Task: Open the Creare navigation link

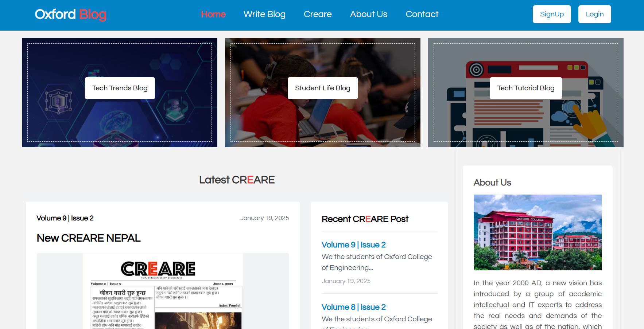Action: (x=318, y=14)
